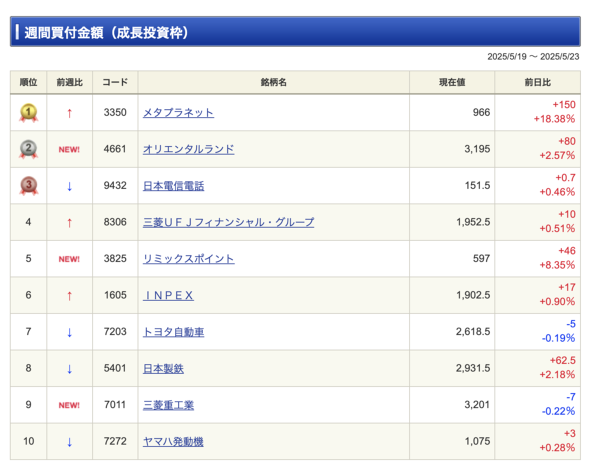
Task: Open the メタプラネット stock link
Action: (178, 113)
